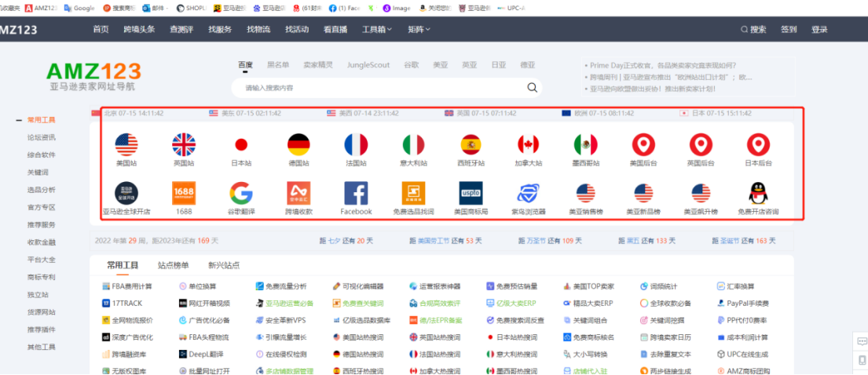Switch to the 新兴站点 tab
The image size is (868, 375).
pos(224,265)
